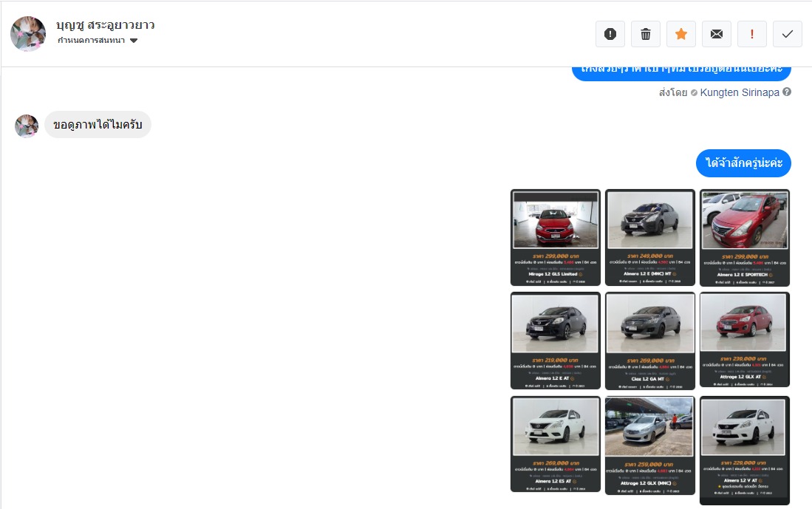Mark conversation done with checkmark icon
The width and height of the screenshot is (812, 509).
pos(787,34)
